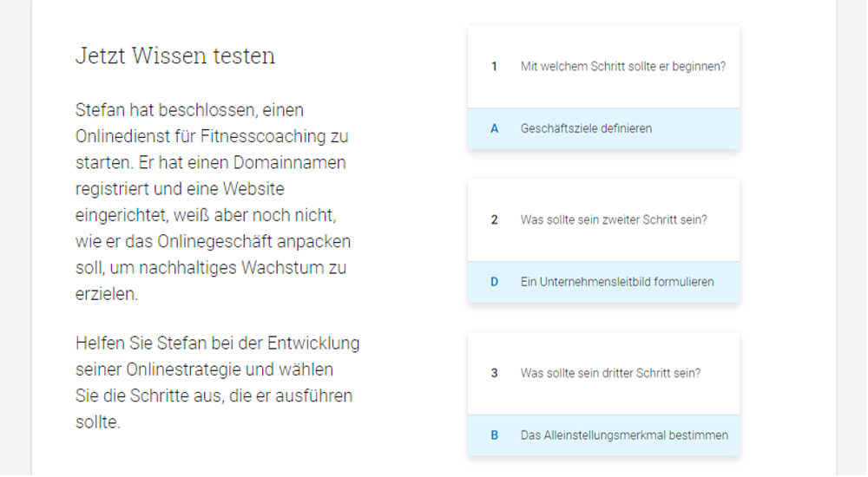Click the letter A answer marker

pos(495,128)
